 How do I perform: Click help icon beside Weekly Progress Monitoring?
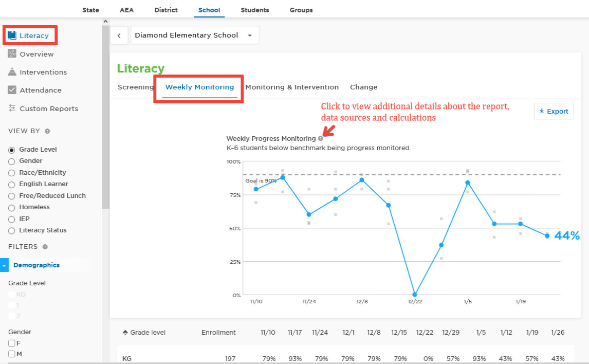pyautogui.click(x=320, y=138)
